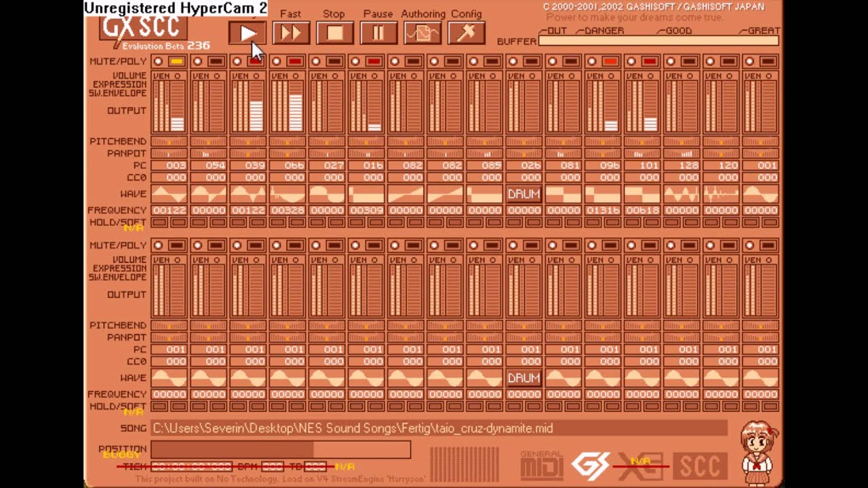Click the frequency value 00309

point(366,211)
